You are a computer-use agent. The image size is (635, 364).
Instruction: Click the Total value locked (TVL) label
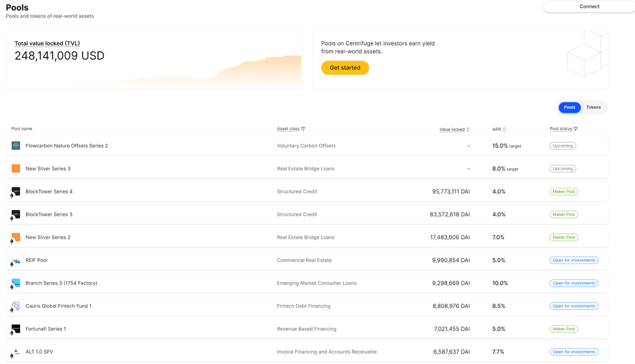pyautogui.click(x=47, y=43)
